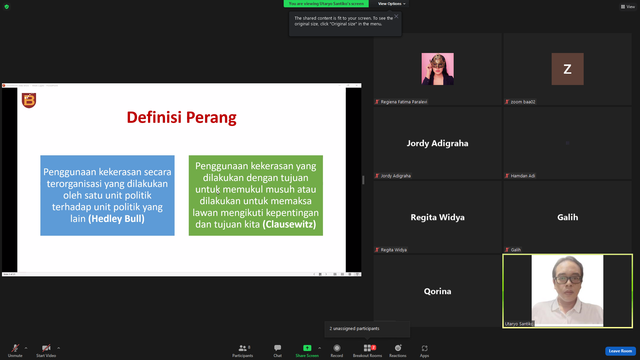Click the Utaryo Santiko name label

[519, 324]
